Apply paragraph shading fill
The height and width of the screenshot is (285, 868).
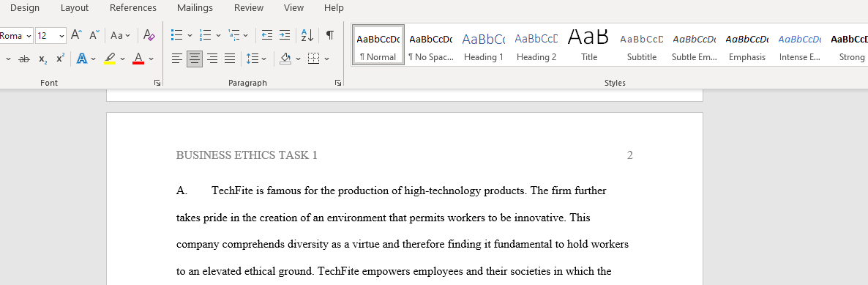285,58
